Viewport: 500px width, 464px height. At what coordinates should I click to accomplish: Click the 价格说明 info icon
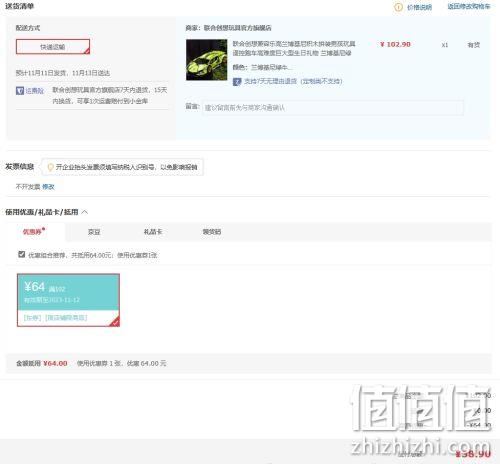pyautogui.click(x=398, y=7)
